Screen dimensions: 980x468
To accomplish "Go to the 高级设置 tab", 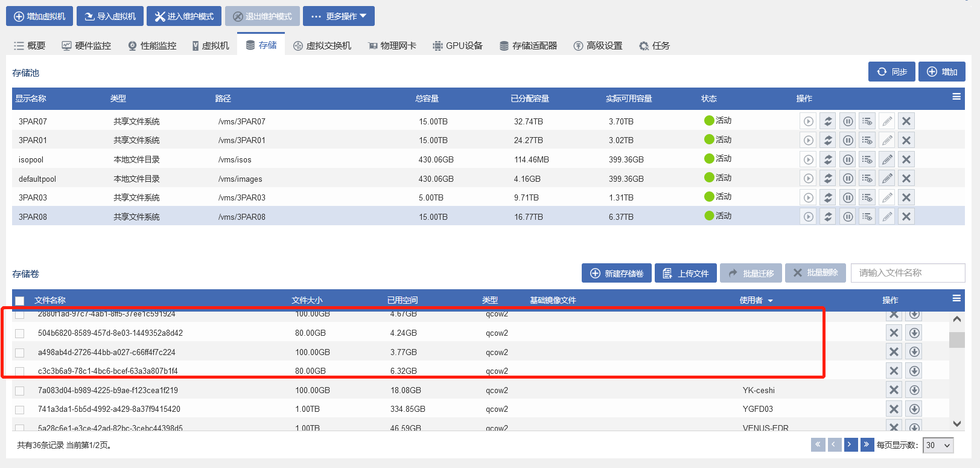I will click(598, 45).
